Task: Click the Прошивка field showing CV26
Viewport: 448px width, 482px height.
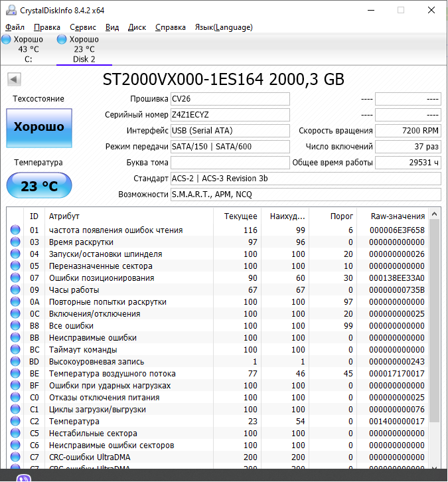Action: [230, 99]
